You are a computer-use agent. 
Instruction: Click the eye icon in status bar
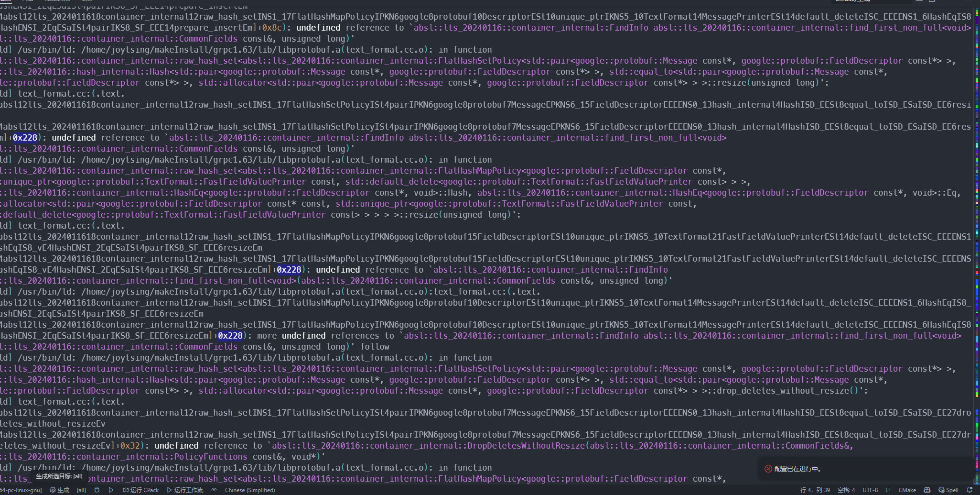pos(214,490)
